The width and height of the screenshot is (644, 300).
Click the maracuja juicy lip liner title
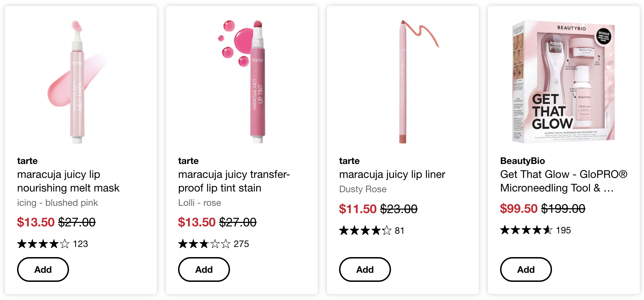pyautogui.click(x=392, y=174)
